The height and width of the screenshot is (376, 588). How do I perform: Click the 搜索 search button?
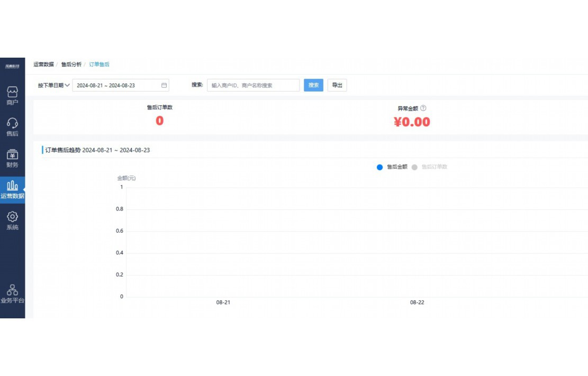pos(313,85)
